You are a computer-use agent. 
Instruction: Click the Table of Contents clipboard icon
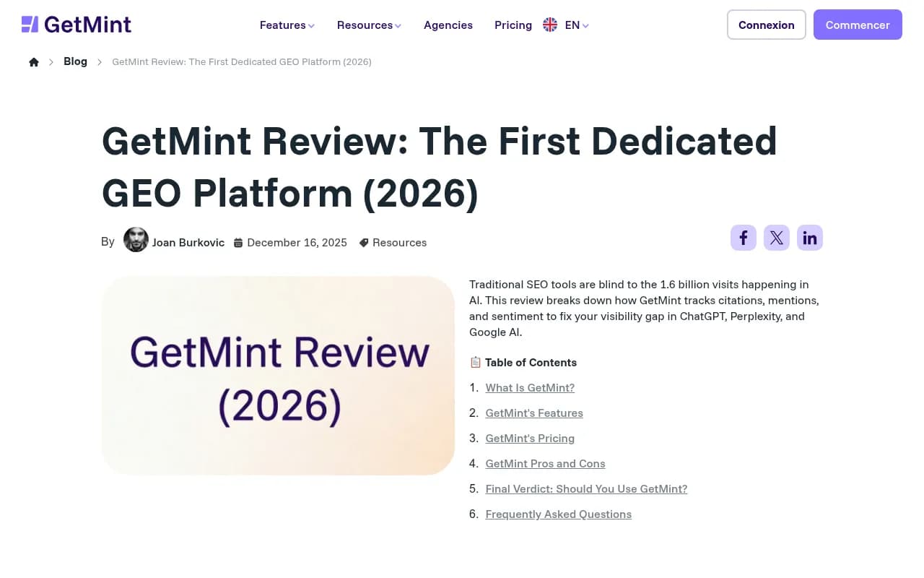[x=475, y=362]
